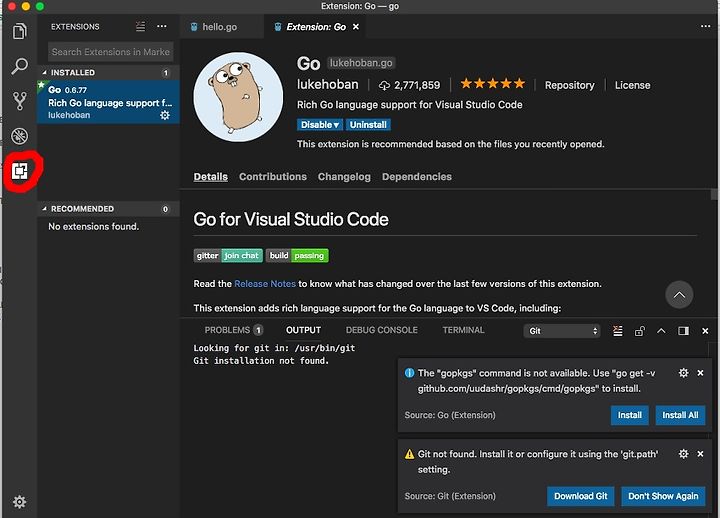Click Download Git button
Viewport: 720px width, 518px height.
[x=580, y=496]
